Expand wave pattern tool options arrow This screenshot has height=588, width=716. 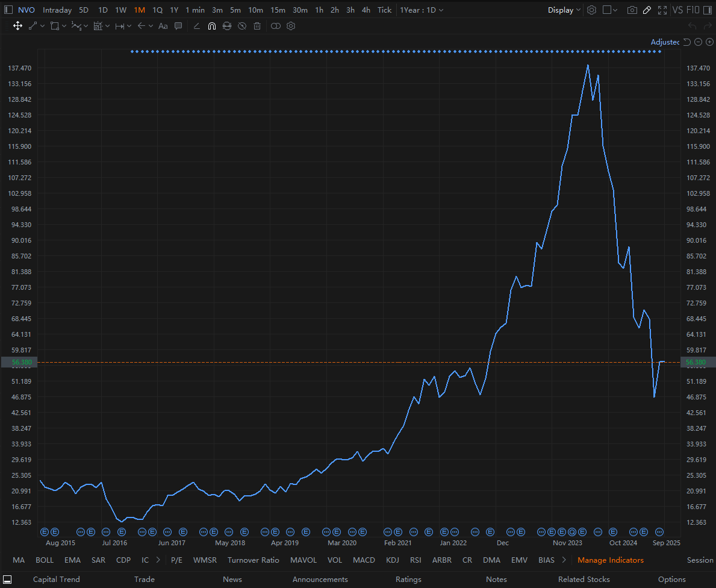(x=86, y=26)
